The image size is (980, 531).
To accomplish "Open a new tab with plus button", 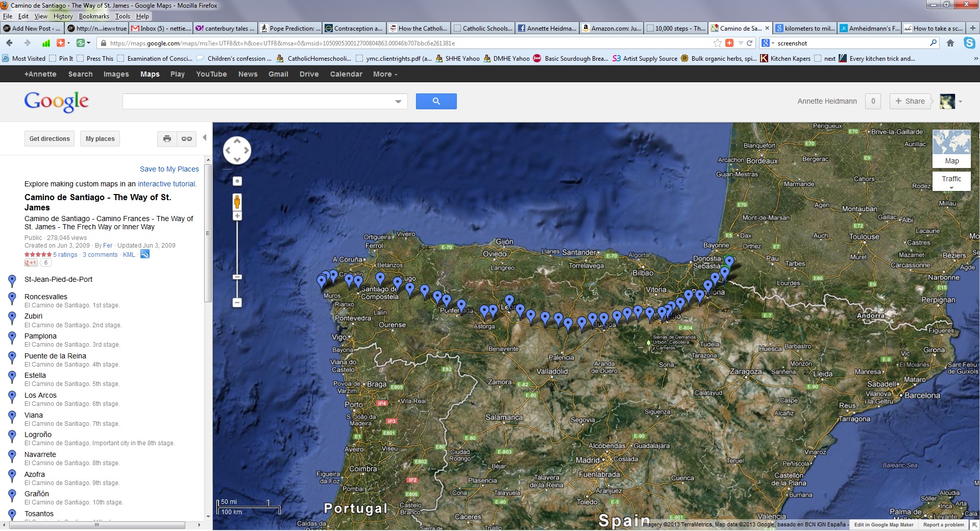I will (x=973, y=28).
